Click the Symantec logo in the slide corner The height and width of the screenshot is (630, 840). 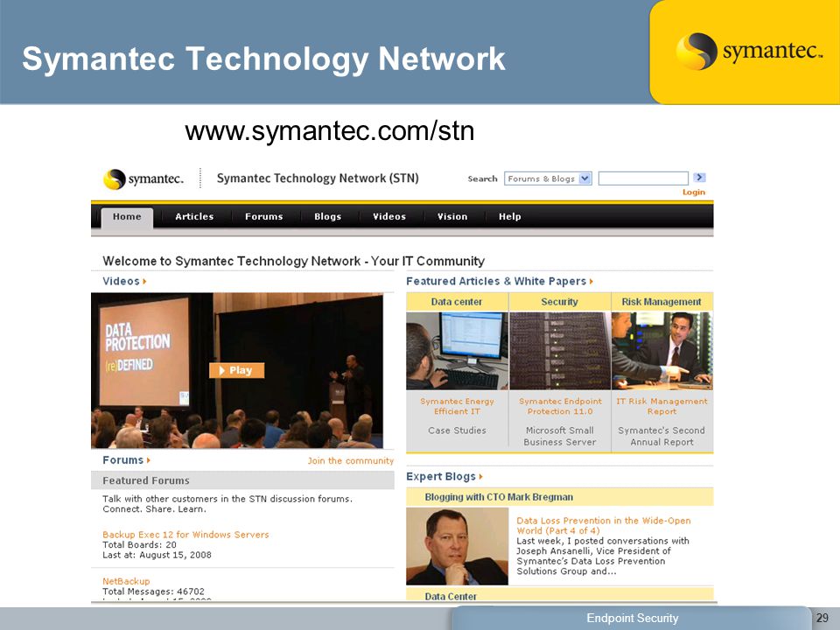coord(749,52)
